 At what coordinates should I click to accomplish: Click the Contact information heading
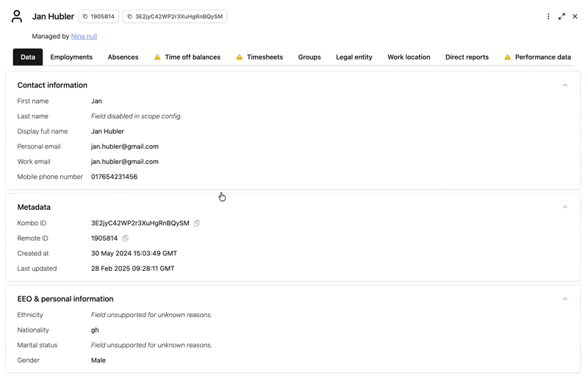click(52, 85)
